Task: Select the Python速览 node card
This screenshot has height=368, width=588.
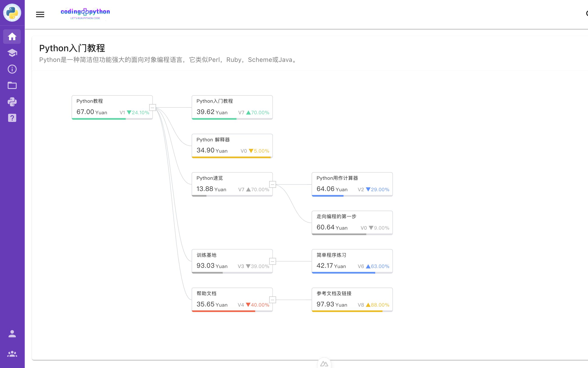Action: coord(232,184)
